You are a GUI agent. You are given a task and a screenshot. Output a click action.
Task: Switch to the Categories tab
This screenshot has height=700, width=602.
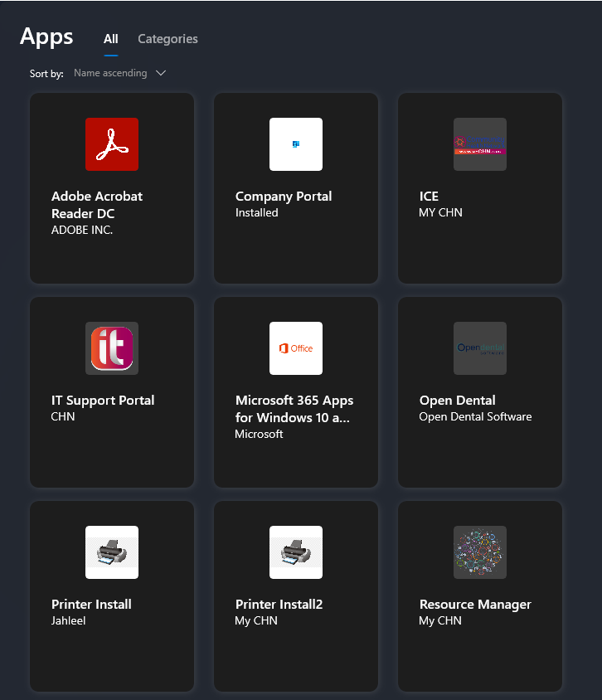click(x=167, y=39)
